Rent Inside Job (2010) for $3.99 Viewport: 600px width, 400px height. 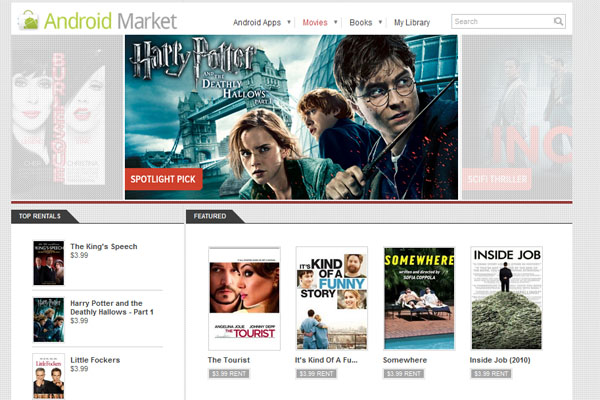pos(492,374)
